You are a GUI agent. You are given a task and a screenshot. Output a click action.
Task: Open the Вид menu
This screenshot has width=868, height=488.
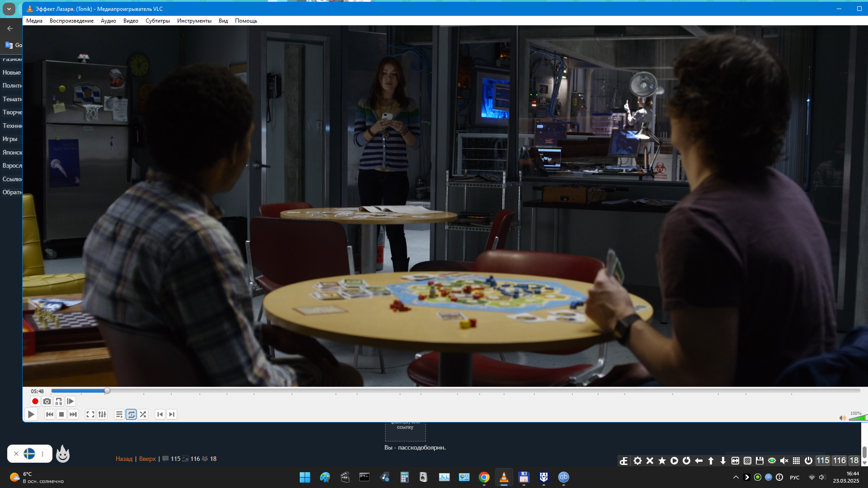coord(223,21)
